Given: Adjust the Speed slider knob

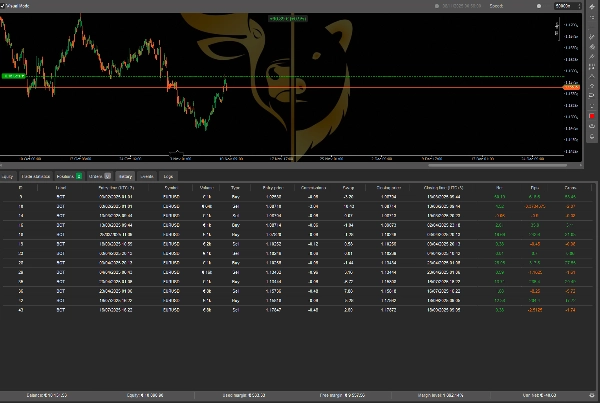Looking at the screenshot, I should pos(539,6).
